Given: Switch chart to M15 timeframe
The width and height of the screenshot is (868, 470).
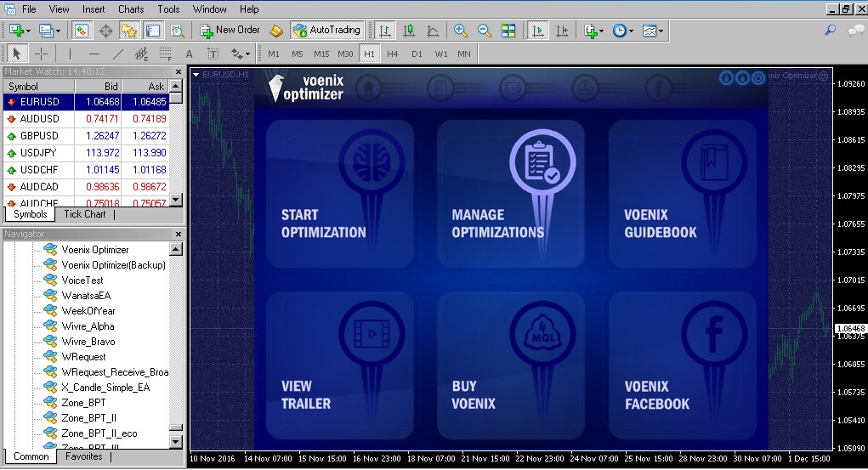Looking at the screenshot, I should click(321, 54).
